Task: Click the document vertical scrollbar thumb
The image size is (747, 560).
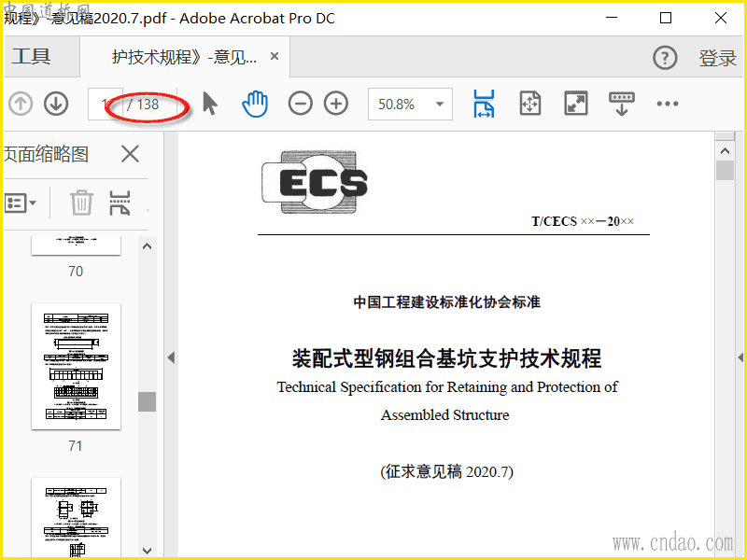Action: click(725, 171)
